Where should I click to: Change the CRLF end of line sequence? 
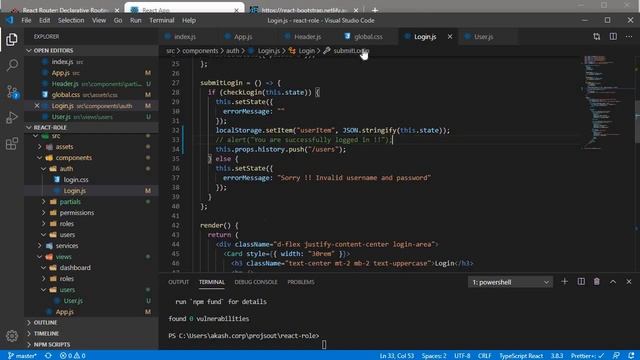point(484,356)
